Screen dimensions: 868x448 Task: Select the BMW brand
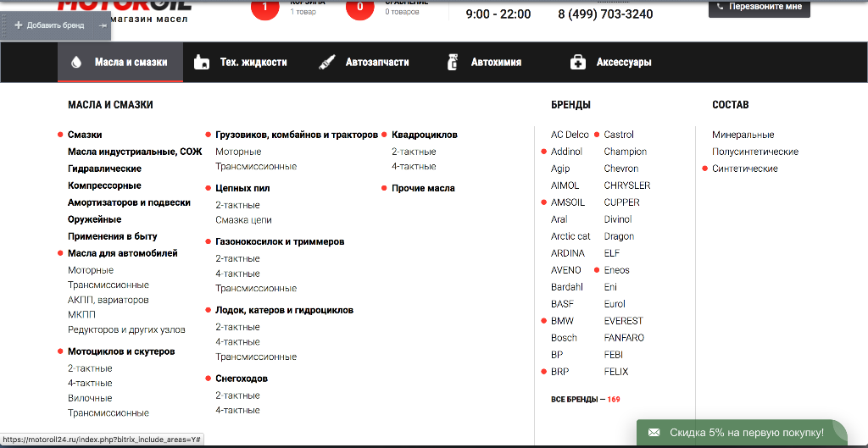click(x=563, y=321)
